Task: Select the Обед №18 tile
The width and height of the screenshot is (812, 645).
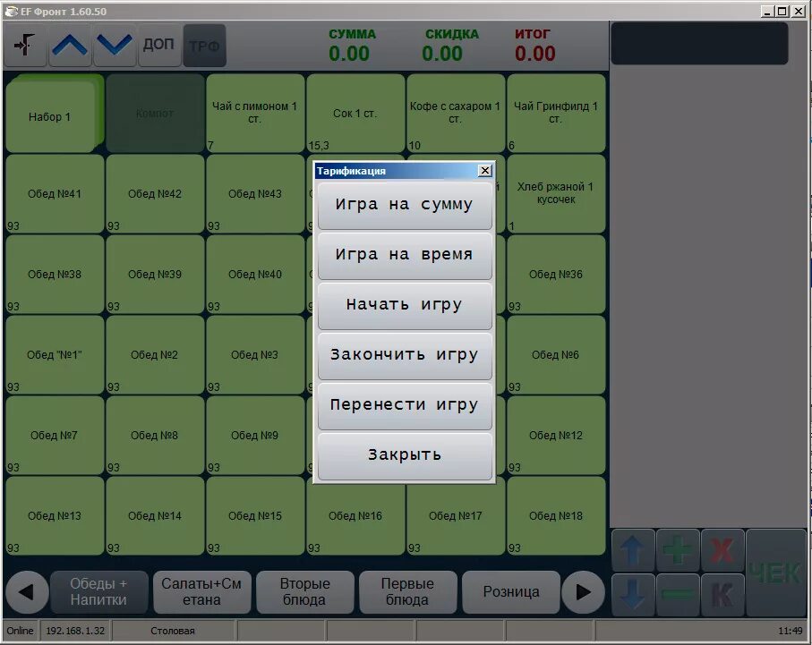Action: click(556, 515)
